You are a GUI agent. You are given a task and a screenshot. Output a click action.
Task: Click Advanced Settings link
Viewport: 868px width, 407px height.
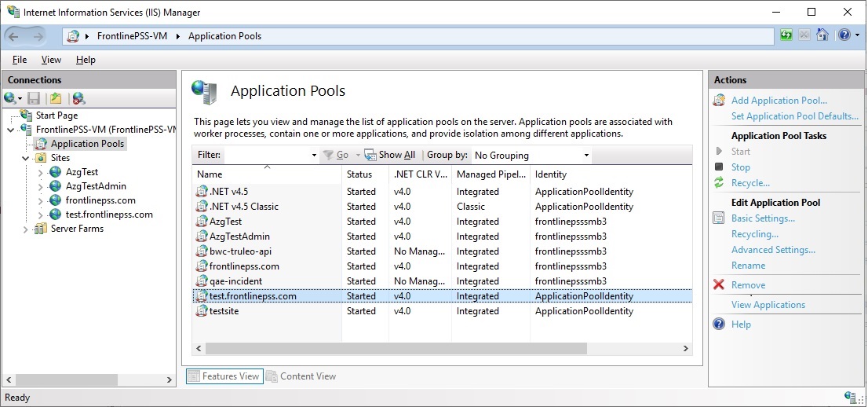point(773,250)
